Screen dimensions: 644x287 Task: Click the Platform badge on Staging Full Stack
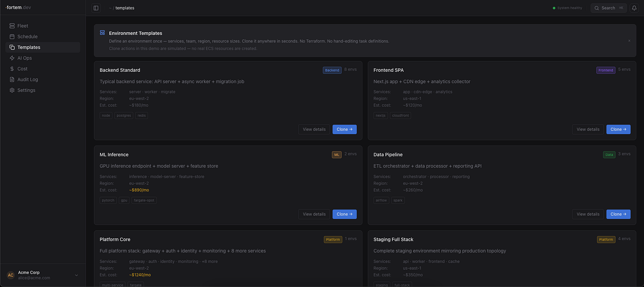(606, 239)
